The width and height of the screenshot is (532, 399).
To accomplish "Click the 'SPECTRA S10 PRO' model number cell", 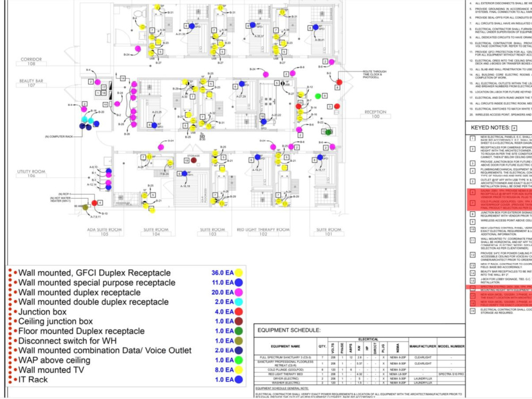I will pos(451,374).
